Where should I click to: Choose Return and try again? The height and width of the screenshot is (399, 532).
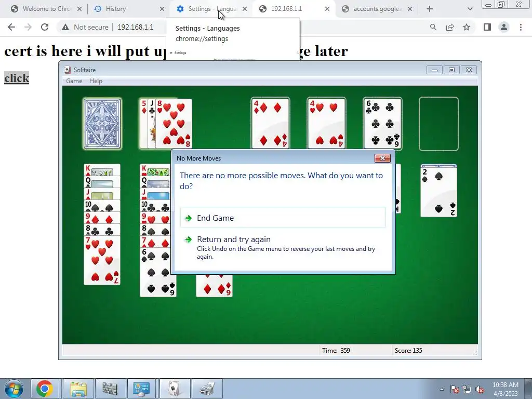pyautogui.click(x=283, y=248)
